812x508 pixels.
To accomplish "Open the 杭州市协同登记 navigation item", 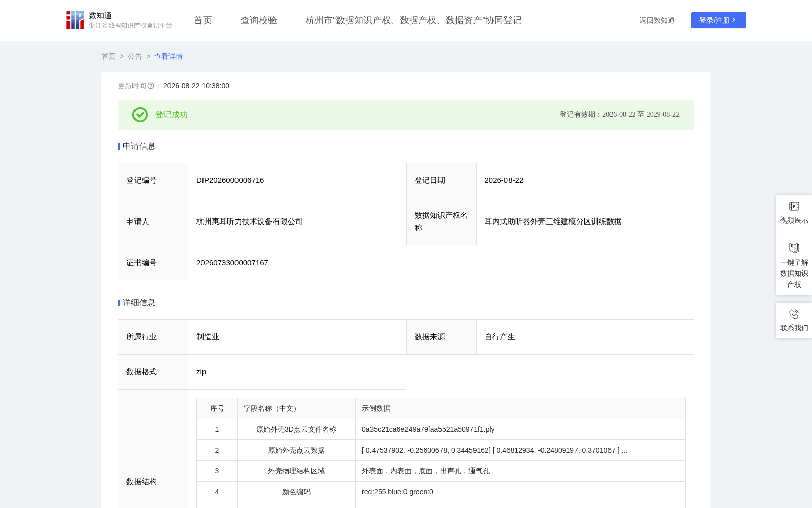I will point(414,20).
